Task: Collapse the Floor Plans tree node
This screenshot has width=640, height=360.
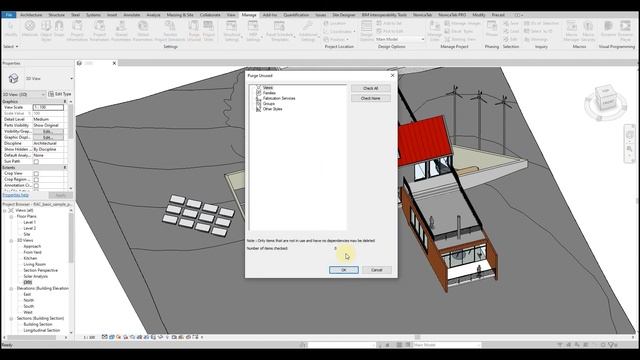Action: (11, 216)
